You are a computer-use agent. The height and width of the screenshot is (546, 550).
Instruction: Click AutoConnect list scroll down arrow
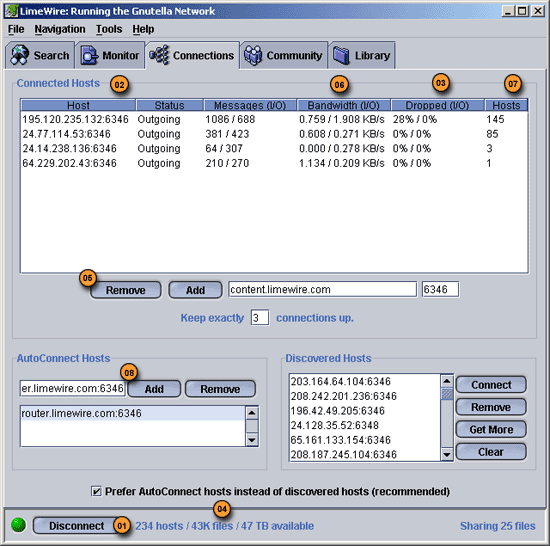[x=252, y=440]
